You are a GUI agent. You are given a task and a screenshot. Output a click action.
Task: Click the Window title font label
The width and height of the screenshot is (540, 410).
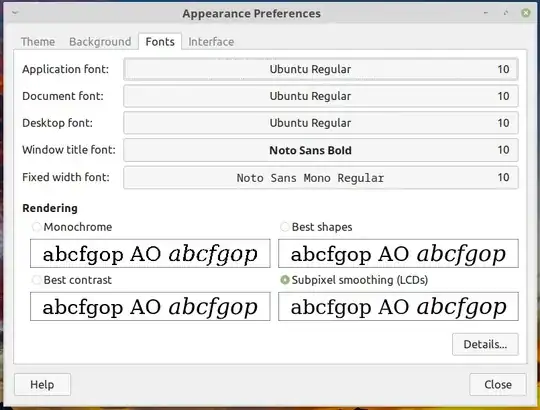click(69, 150)
